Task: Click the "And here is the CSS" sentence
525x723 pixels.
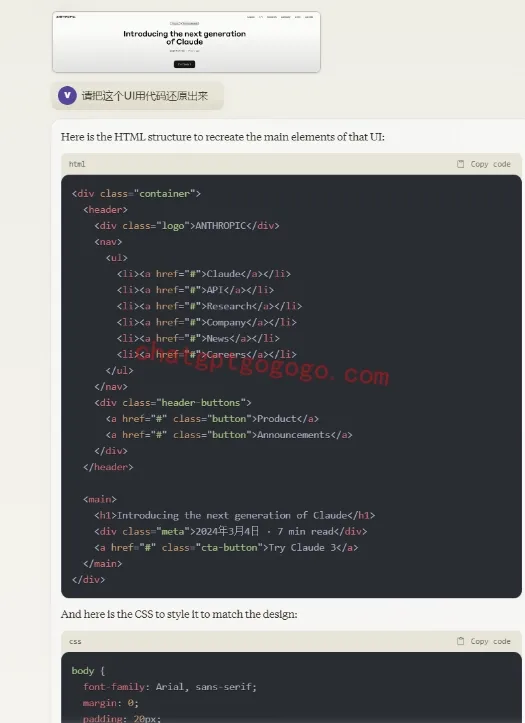Action: (179, 614)
